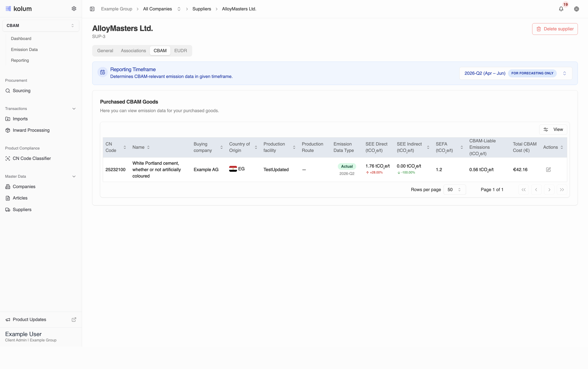
Task: Open Example User profile
Action: point(31,337)
